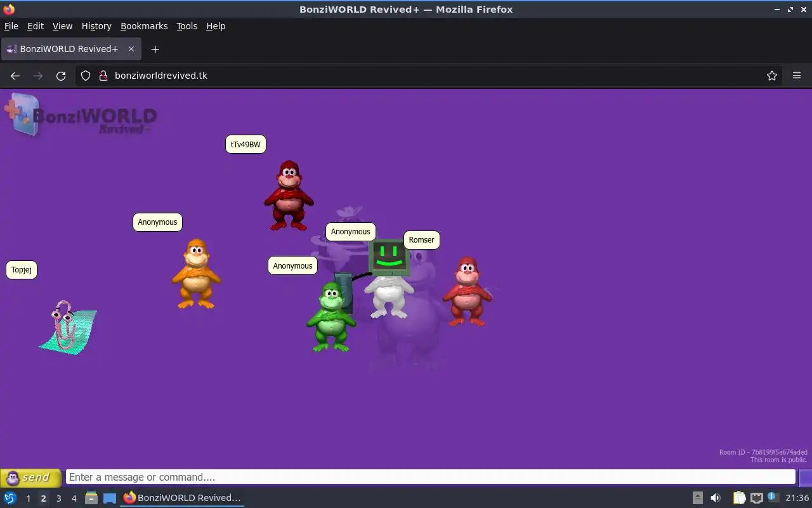
Task: Click the tTv49BW name tag
Action: (246, 144)
